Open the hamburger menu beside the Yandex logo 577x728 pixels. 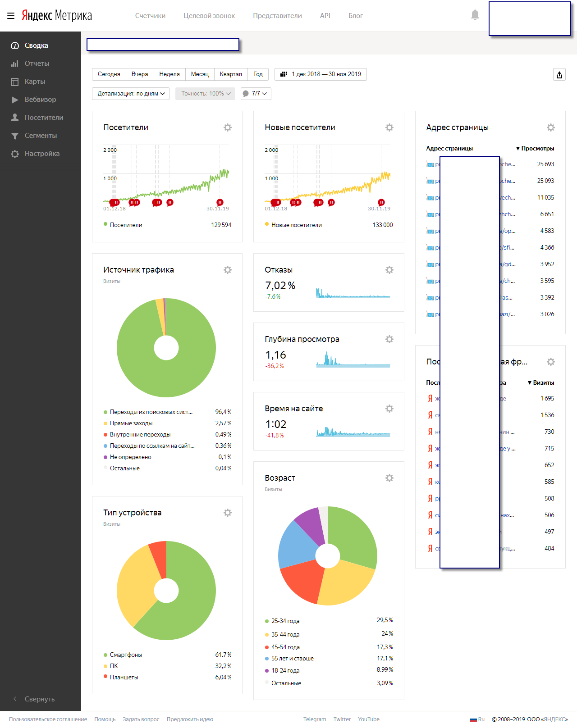pos(11,16)
